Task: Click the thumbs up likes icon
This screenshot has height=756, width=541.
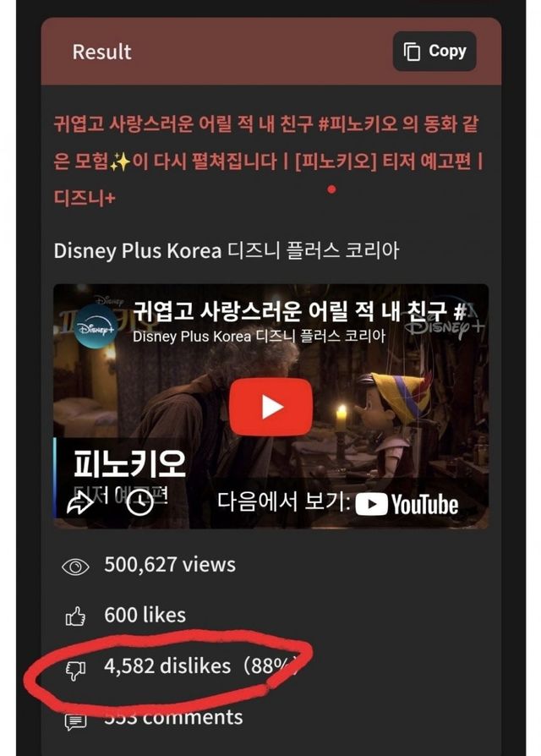Action: (x=75, y=616)
